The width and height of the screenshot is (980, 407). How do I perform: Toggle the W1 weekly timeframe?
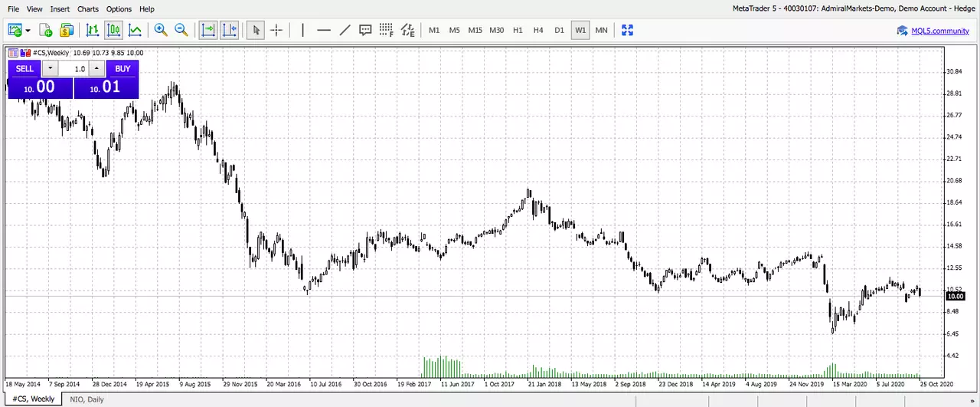click(580, 30)
